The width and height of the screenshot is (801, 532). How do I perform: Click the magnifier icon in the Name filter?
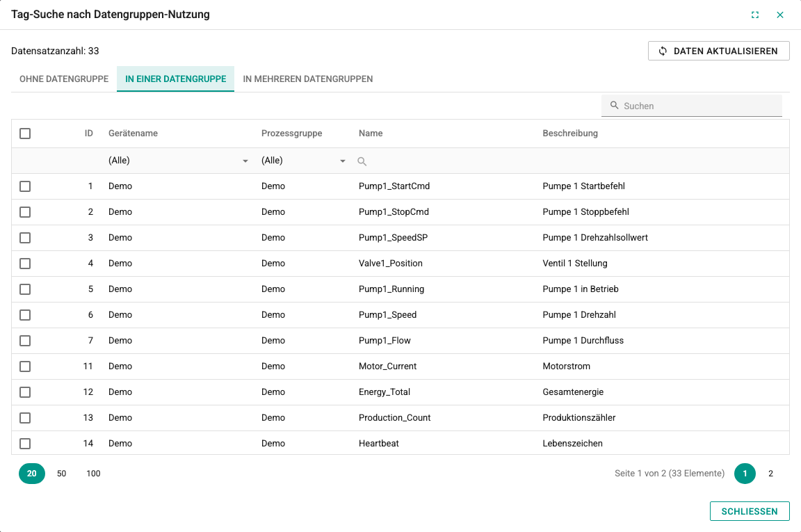362,161
